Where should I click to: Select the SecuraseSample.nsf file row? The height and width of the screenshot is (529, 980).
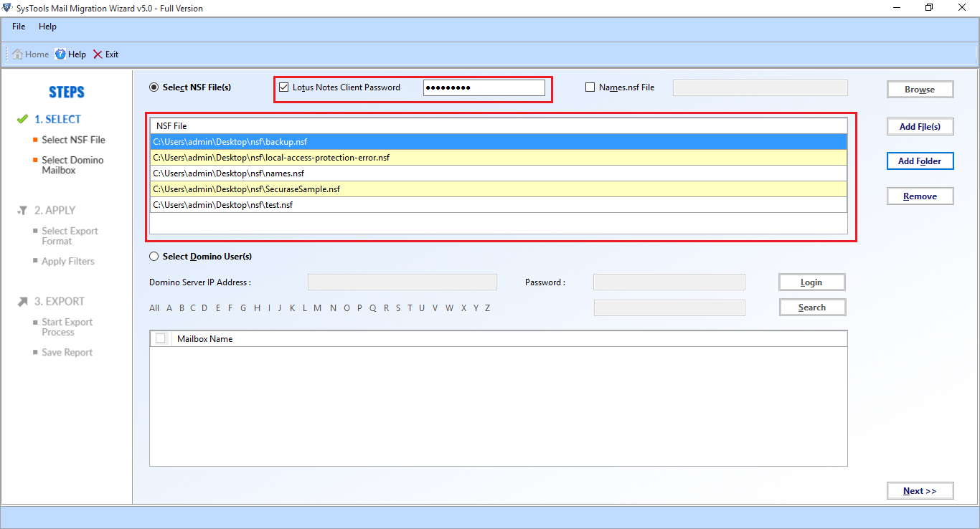coord(499,189)
